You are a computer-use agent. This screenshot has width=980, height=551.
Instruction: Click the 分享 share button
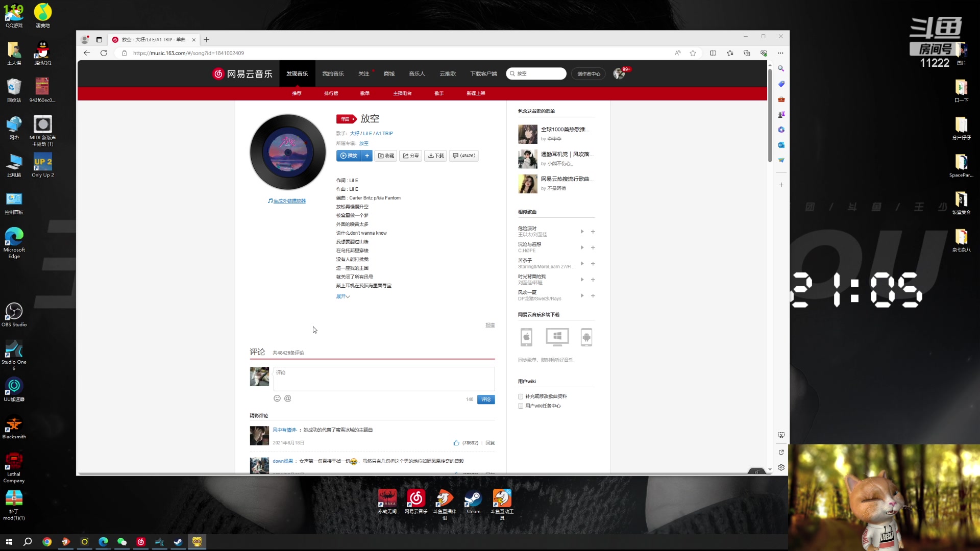pyautogui.click(x=410, y=156)
